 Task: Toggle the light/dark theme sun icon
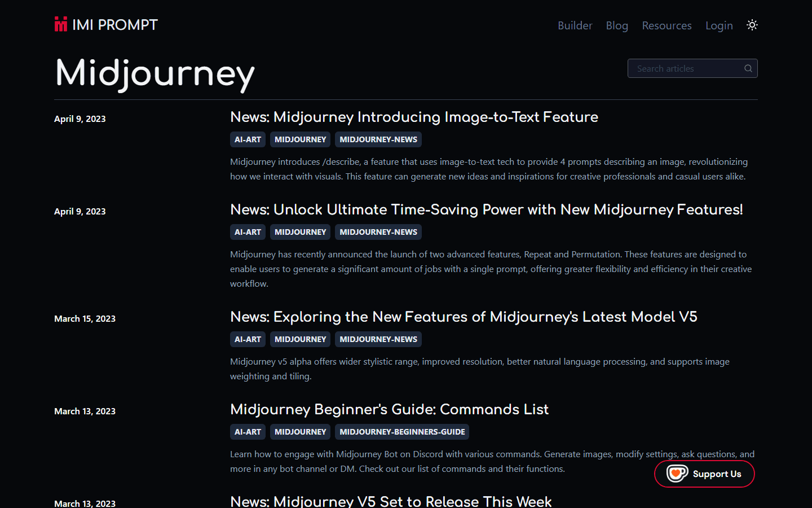tap(752, 25)
